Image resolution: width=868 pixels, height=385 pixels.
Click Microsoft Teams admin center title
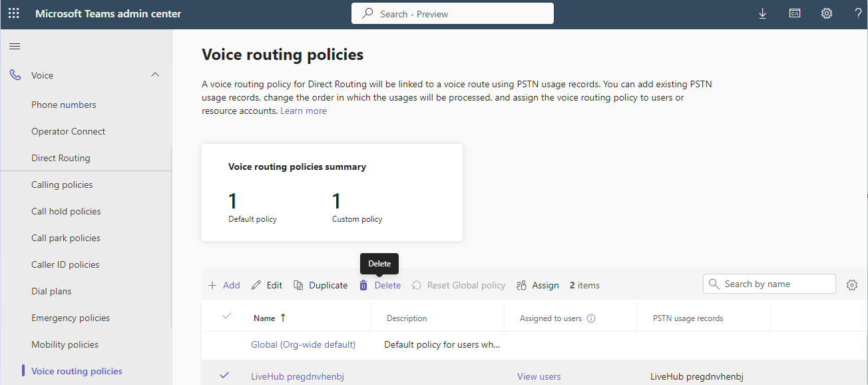tap(108, 13)
